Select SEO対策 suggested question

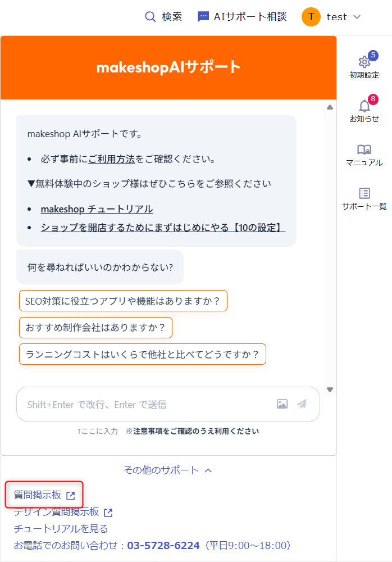pos(123,301)
